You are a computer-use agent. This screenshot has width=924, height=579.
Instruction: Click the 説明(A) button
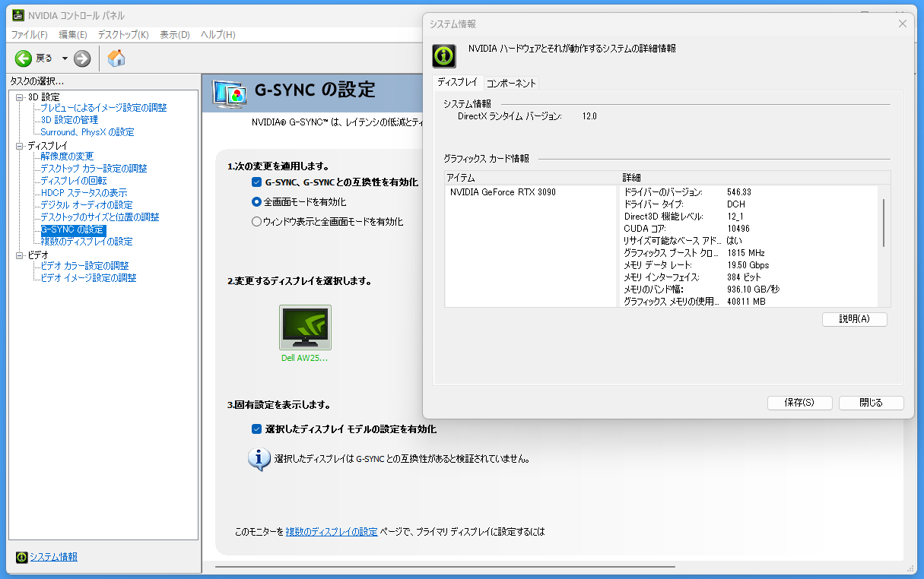point(855,319)
